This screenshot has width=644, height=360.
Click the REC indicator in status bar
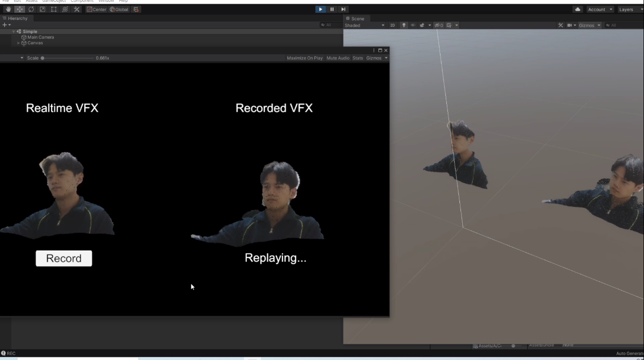8,353
